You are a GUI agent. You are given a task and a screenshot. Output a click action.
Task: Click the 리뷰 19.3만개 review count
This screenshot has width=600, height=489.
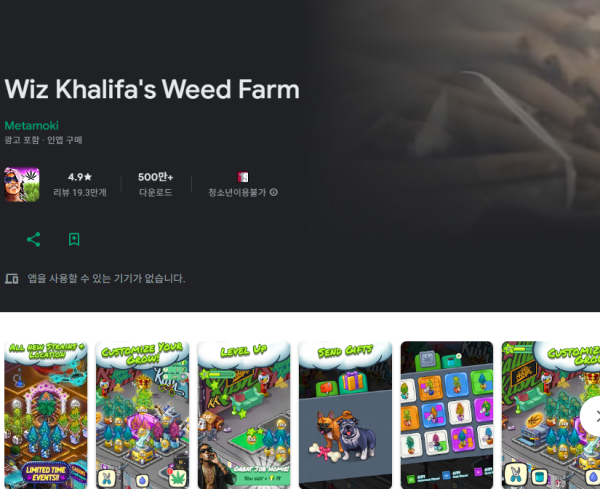click(80, 192)
